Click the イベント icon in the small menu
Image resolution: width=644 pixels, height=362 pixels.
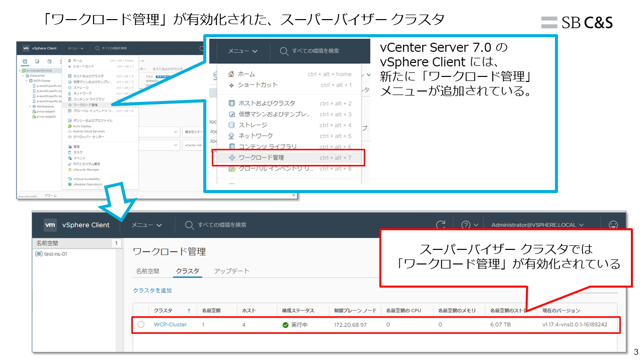pos(69,158)
